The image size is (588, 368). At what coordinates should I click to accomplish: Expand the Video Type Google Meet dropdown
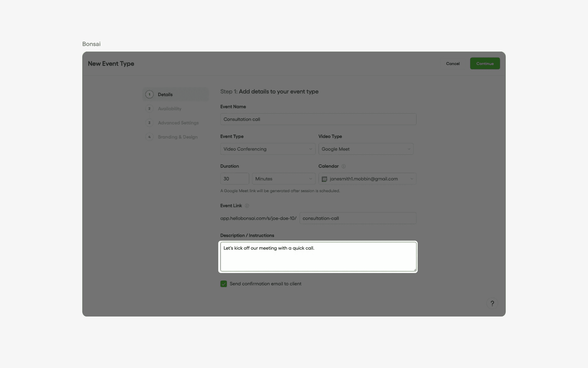point(366,149)
